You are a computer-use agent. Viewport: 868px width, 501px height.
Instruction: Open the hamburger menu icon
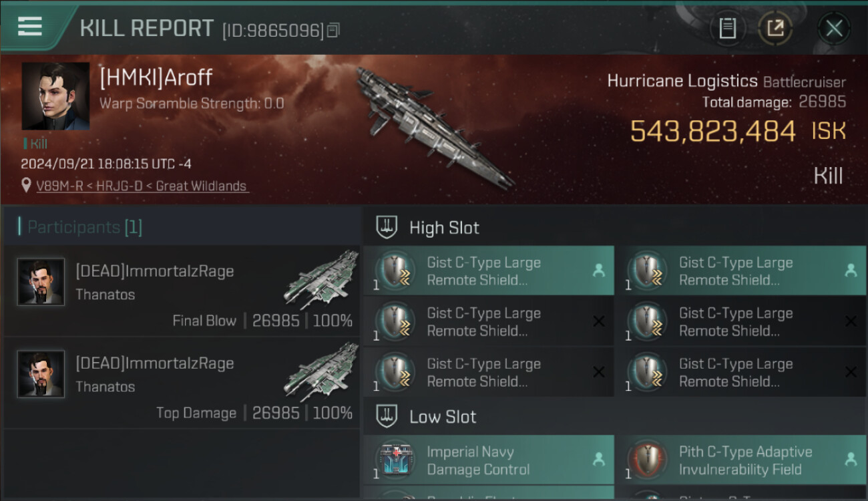coord(30,27)
